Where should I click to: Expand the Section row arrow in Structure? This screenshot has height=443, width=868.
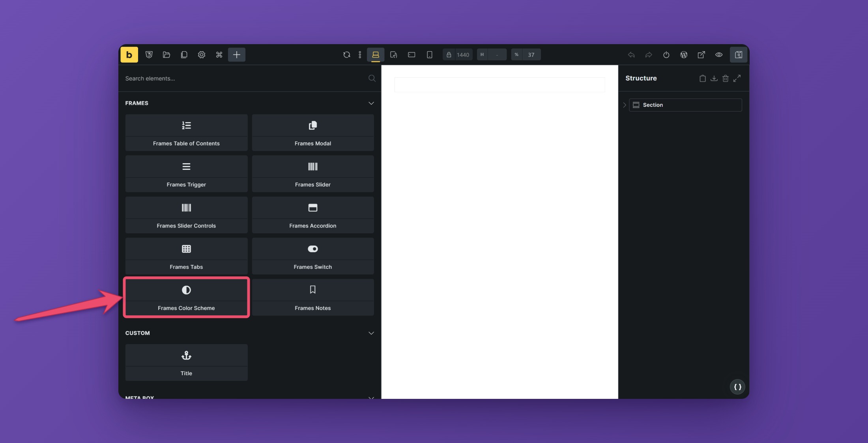(x=625, y=105)
